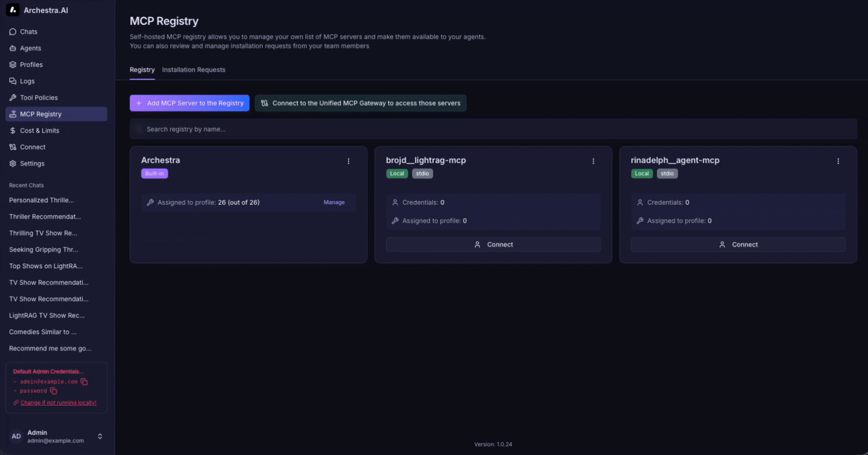Expand the Admin account switcher
Viewport: 868px width, 455px height.
point(100,436)
